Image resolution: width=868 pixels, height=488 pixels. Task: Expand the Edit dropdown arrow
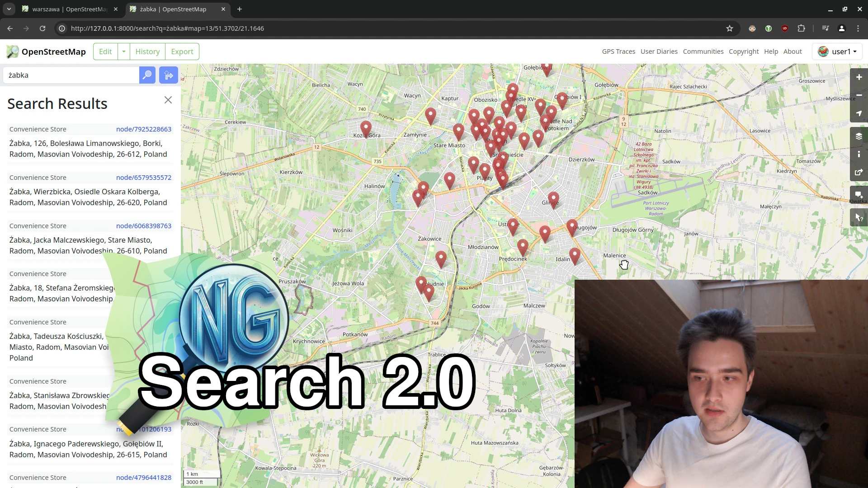click(124, 52)
